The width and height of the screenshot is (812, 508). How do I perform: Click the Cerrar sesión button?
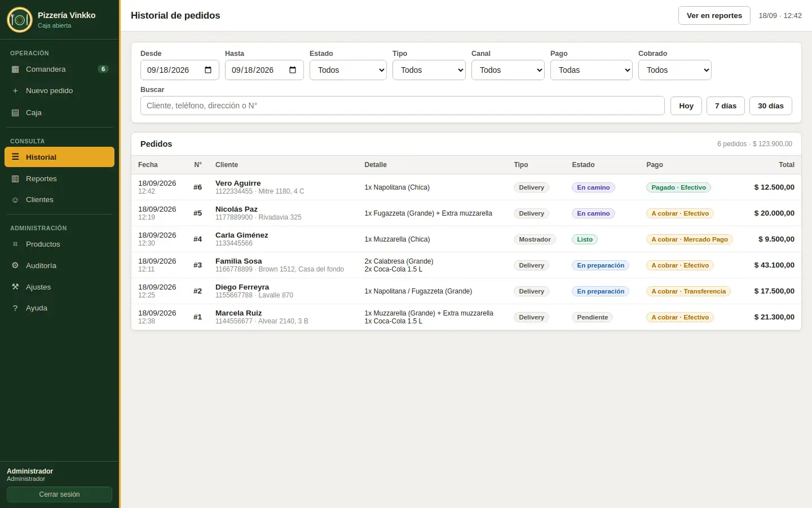[x=59, y=494]
